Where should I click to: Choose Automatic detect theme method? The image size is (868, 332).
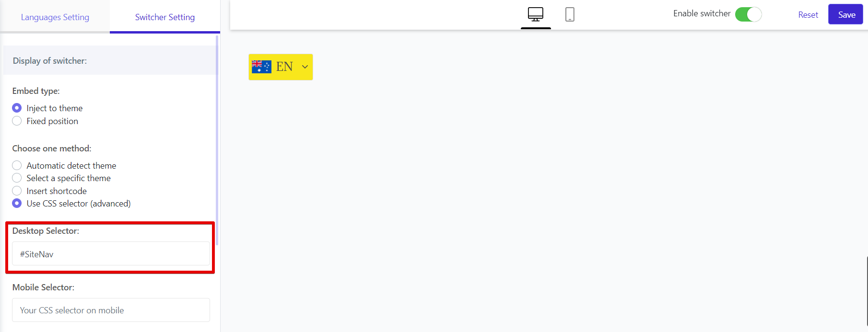click(x=17, y=165)
